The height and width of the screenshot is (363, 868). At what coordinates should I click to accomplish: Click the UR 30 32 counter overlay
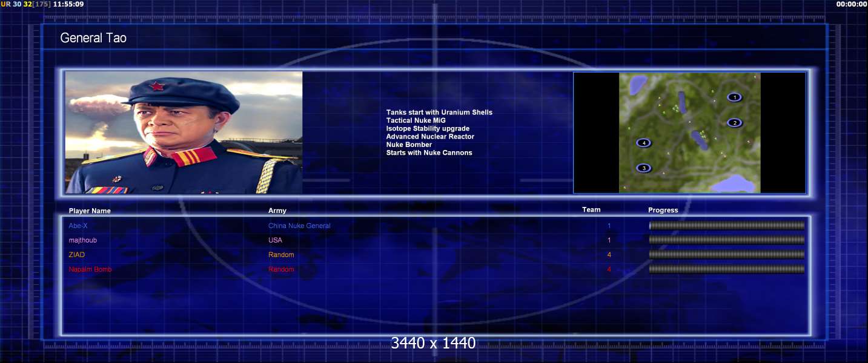(26, 4)
